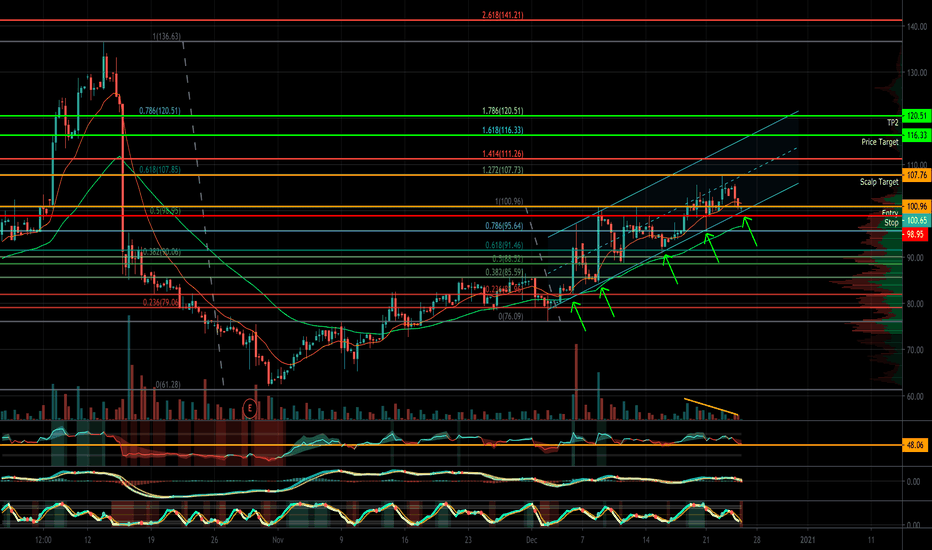This screenshot has width=932, height=550.
Task: Select the 'TP2' text label
Action: [892, 122]
